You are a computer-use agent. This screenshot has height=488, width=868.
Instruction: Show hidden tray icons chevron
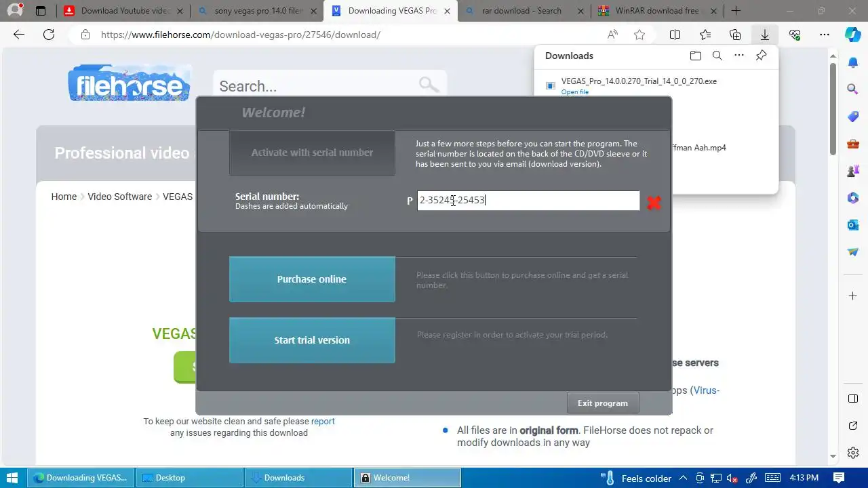(684, 478)
